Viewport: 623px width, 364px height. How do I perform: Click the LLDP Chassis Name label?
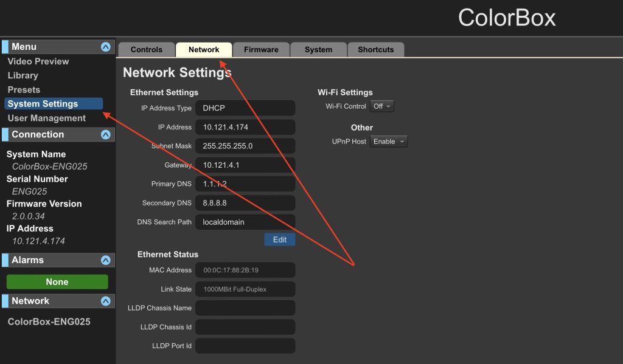point(159,307)
